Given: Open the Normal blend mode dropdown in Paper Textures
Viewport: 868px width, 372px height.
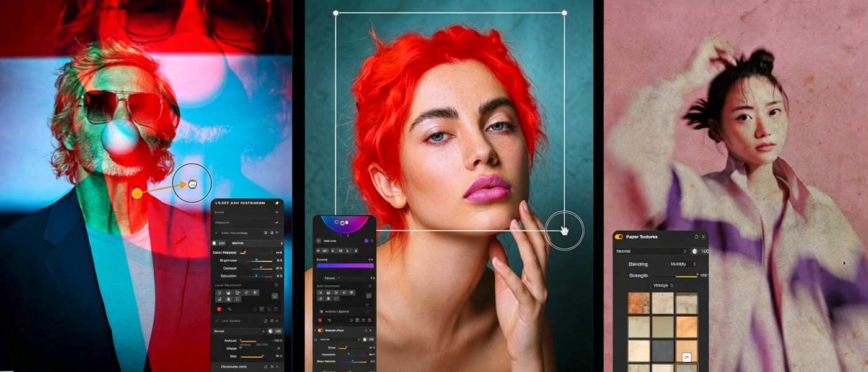Looking at the screenshot, I should tap(651, 251).
